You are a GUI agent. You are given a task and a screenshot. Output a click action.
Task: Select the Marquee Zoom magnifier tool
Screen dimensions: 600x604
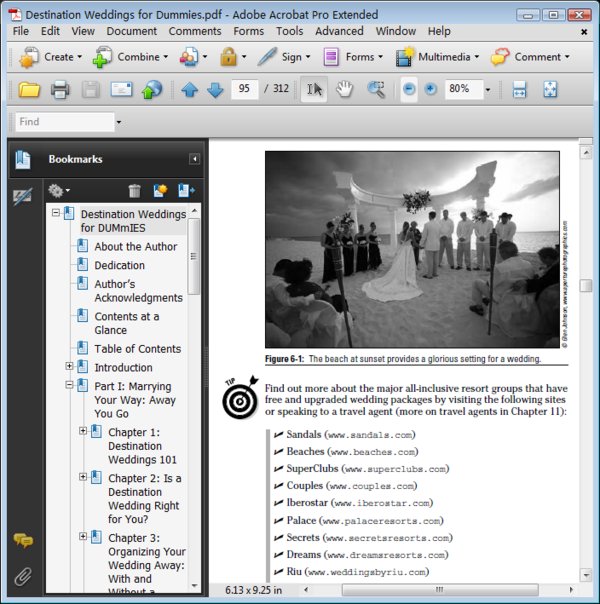376,89
